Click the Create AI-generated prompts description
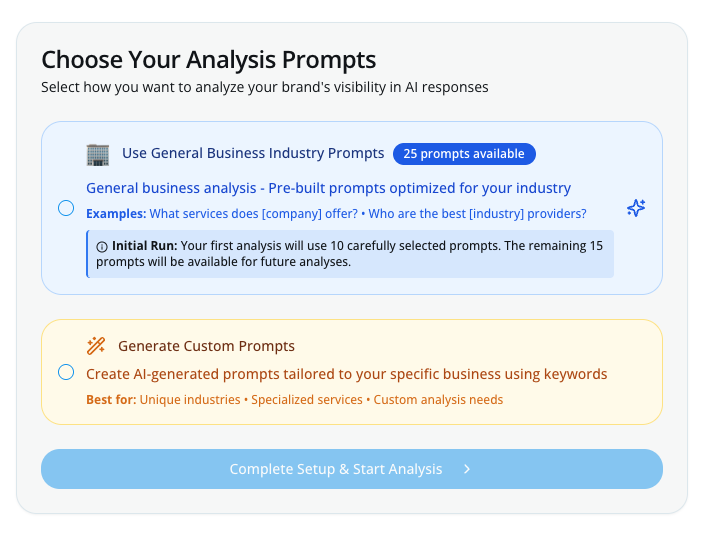The height and width of the screenshot is (535, 707). coord(346,374)
